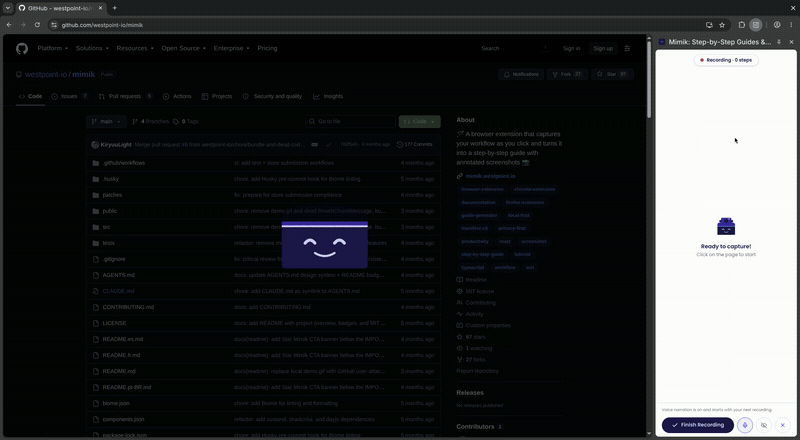Select the Code tab
The image size is (800, 440).
30,96
